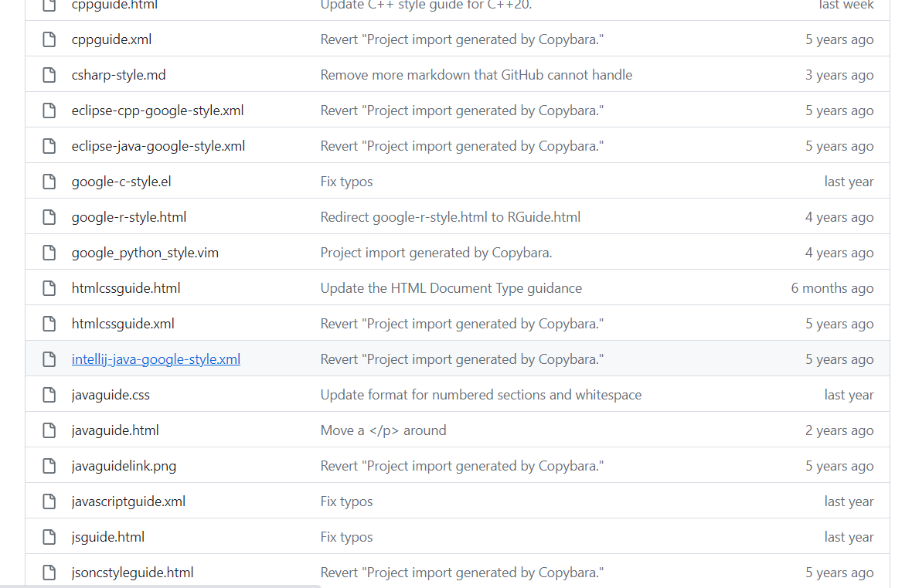Click '2 years ago' timestamp for javaguide.html
912x588 pixels.
click(x=839, y=430)
